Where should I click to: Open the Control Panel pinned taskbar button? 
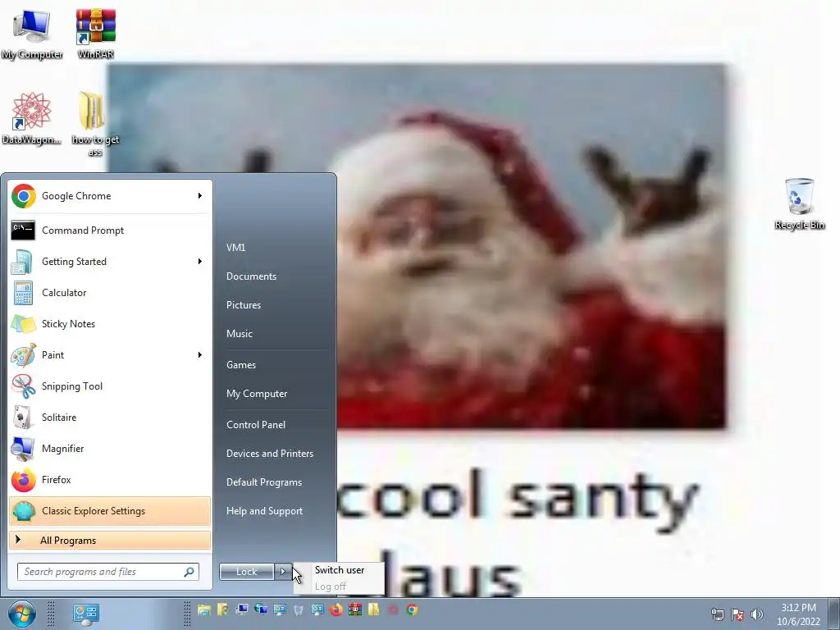pos(85,614)
